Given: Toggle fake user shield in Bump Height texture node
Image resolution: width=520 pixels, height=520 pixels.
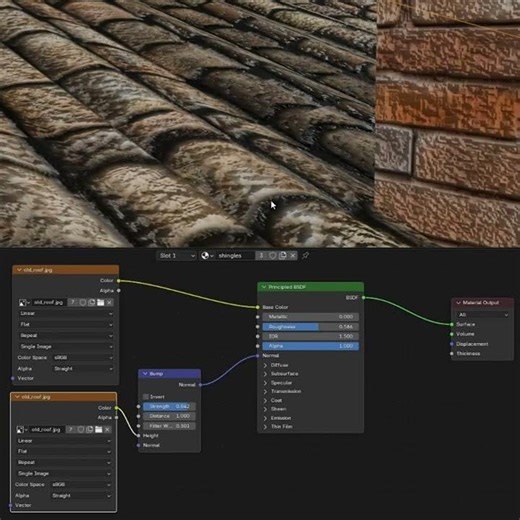Looking at the screenshot, I should click(80, 430).
